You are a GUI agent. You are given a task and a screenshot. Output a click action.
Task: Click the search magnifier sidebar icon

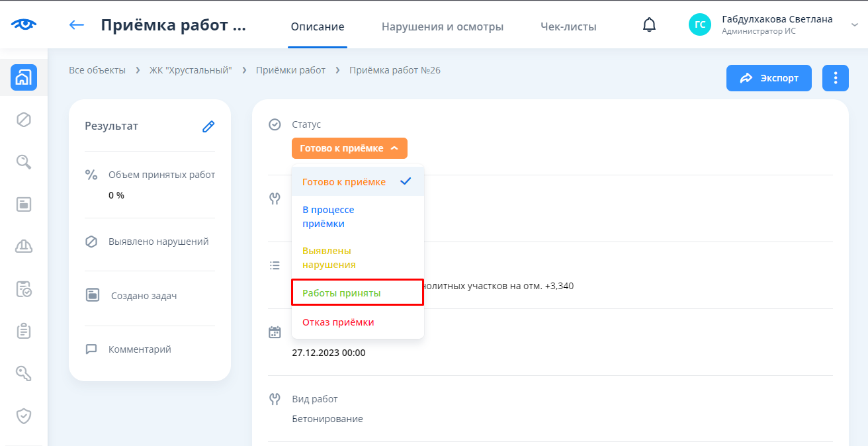click(x=24, y=162)
